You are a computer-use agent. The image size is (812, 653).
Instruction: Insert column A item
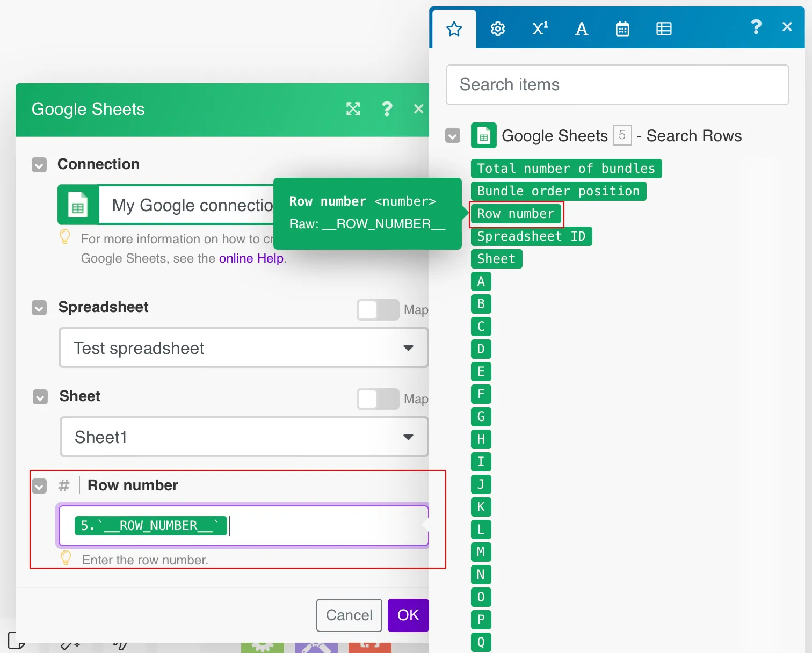click(481, 281)
